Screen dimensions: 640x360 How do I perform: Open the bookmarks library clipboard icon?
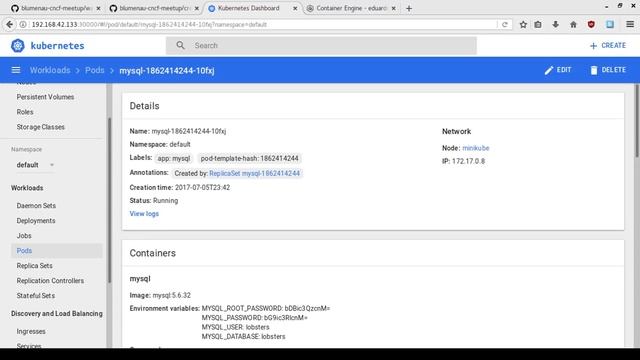pos(538,24)
